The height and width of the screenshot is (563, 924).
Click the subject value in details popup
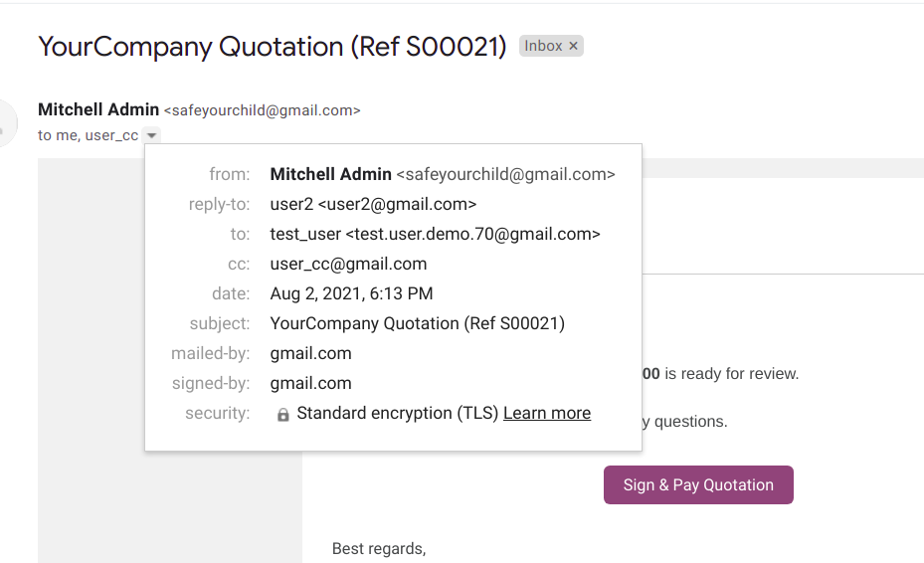417,323
